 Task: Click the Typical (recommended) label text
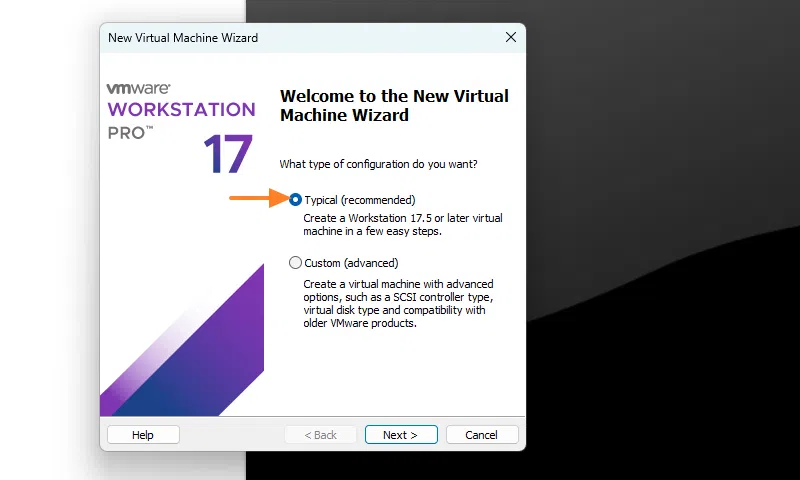359,200
